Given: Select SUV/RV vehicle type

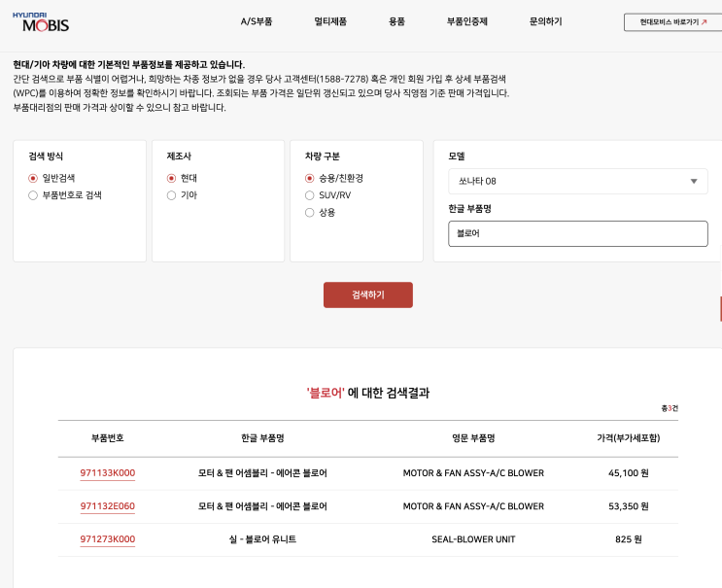Looking at the screenshot, I should point(309,195).
